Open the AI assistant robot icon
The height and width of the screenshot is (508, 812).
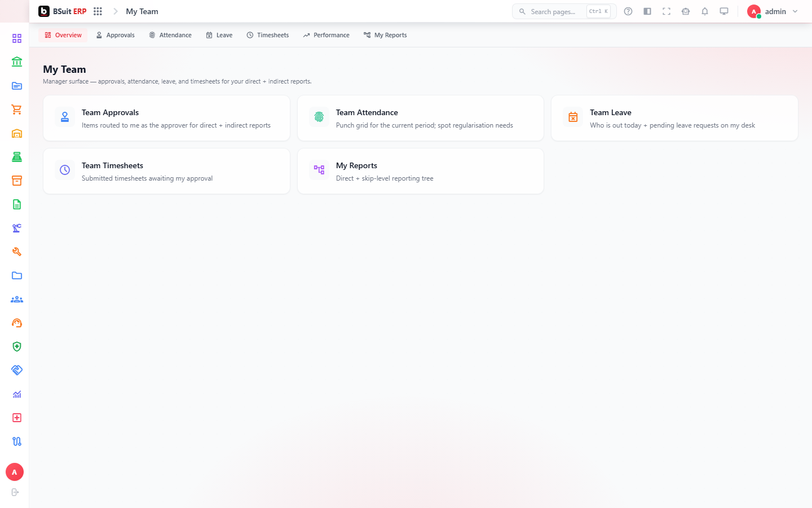click(686, 11)
